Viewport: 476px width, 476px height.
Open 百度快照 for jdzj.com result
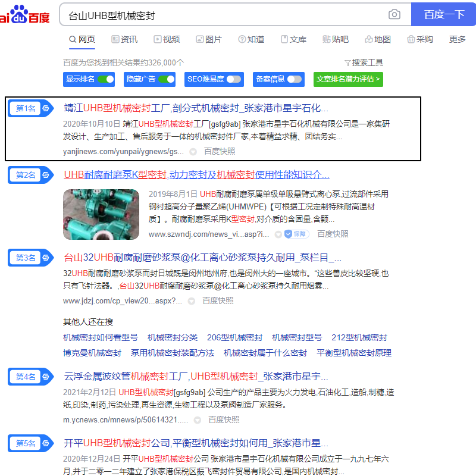[218, 300]
